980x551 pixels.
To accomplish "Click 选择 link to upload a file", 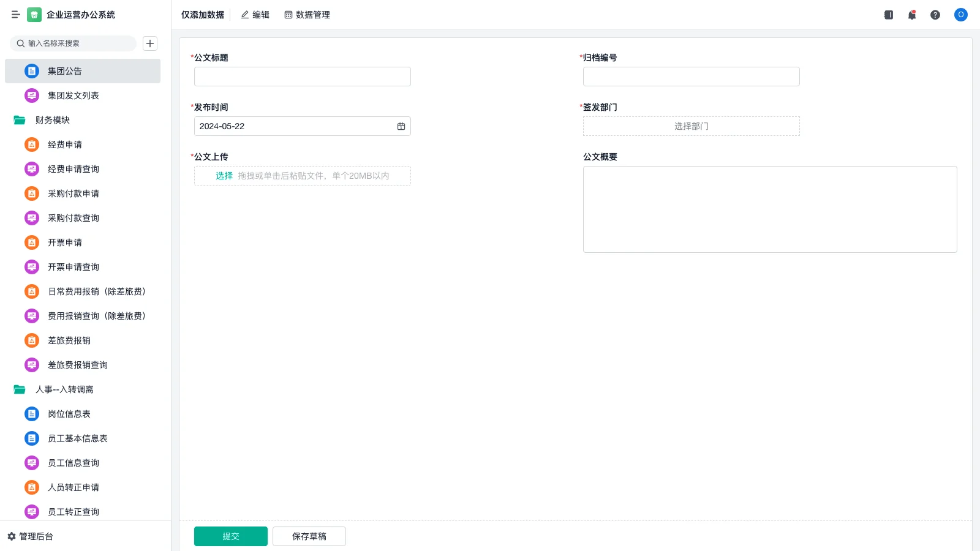I will pos(224,176).
